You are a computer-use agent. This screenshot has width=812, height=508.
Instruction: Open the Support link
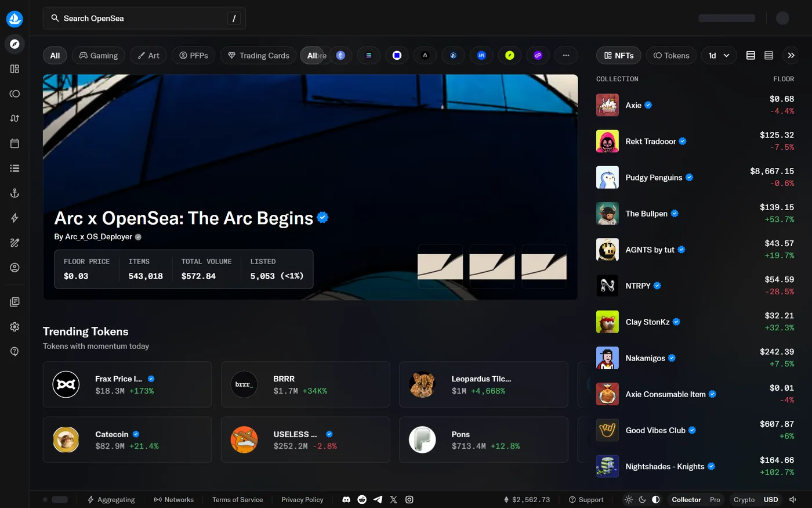click(x=586, y=499)
